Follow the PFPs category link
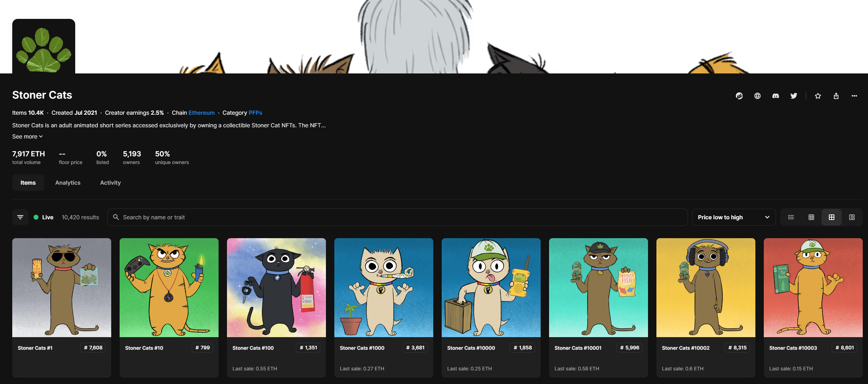The height and width of the screenshot is (384, 868). point(255,113)
